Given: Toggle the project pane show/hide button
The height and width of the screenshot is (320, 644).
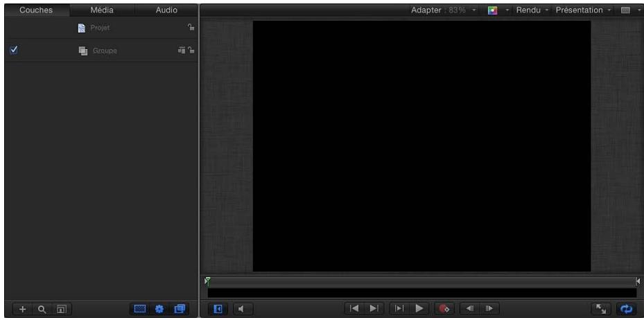Looking at the screenshot, I should 218,309.
